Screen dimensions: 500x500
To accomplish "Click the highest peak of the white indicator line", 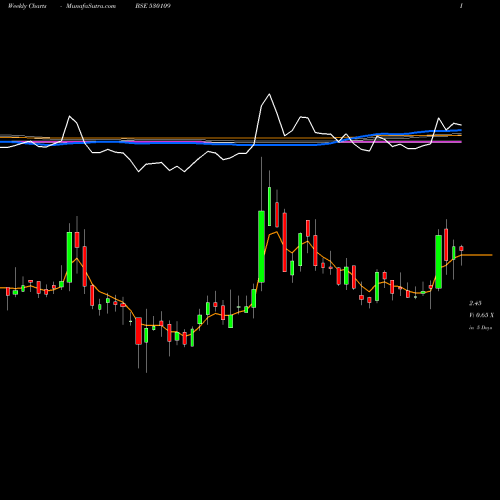I will pyautogui.click(x=269, y=94).
